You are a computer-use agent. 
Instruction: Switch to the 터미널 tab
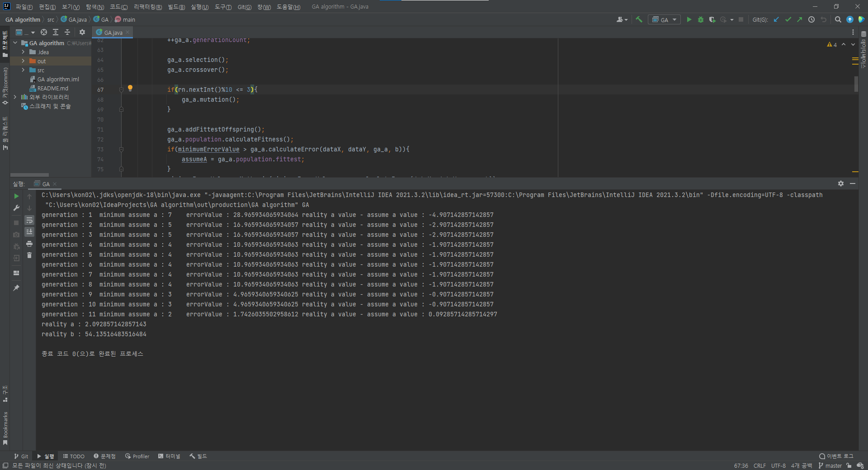[x=169, y=456]
